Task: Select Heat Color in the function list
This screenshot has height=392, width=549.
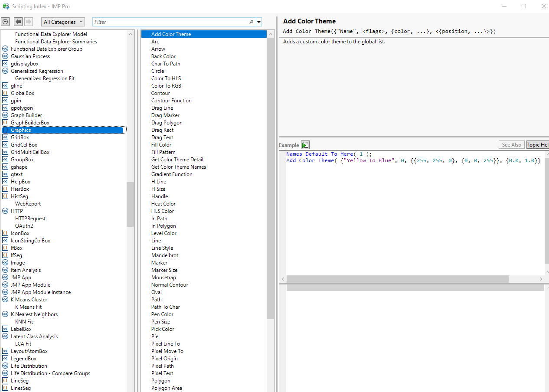Action: 163,203
